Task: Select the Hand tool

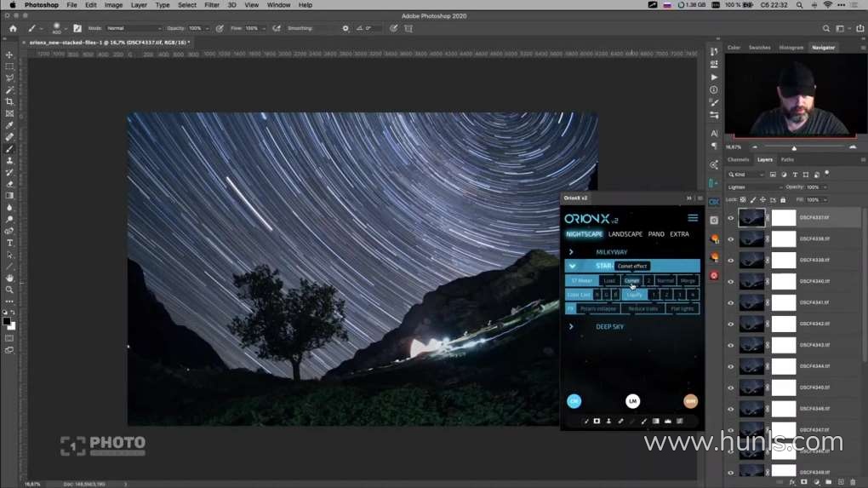Action: tap(9, 278)
